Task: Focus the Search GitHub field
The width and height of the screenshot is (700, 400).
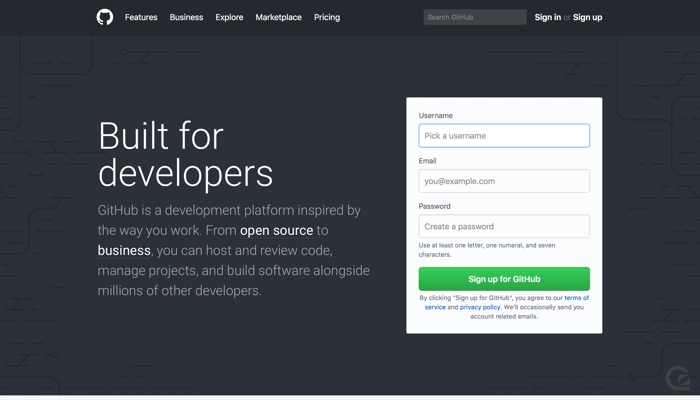Action: tap(475, 17)
